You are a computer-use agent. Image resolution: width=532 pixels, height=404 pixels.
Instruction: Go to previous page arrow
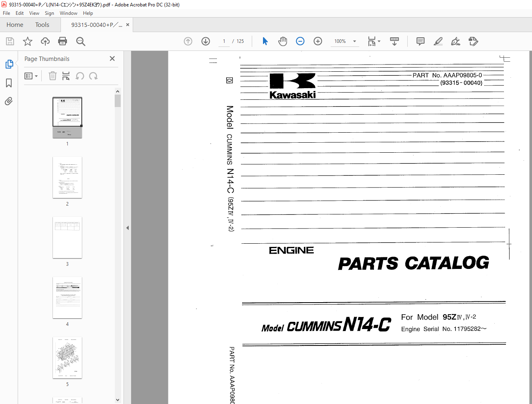(188, 41)
